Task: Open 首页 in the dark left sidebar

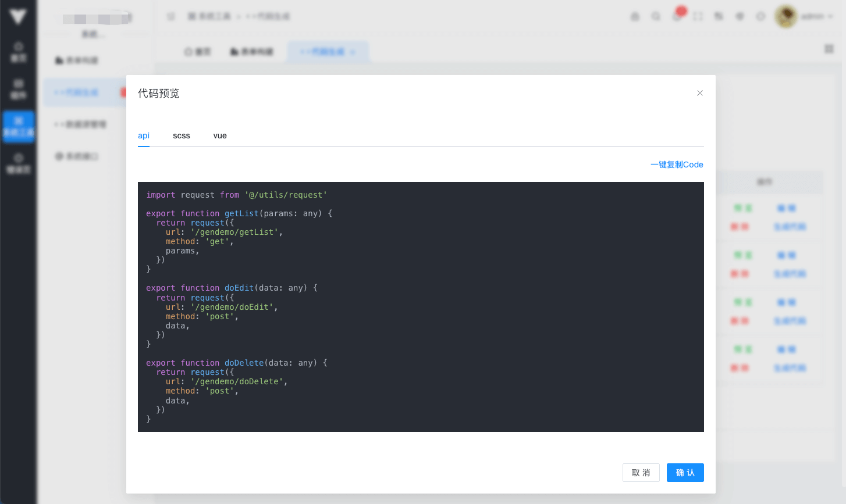Action: click(19, 52)
